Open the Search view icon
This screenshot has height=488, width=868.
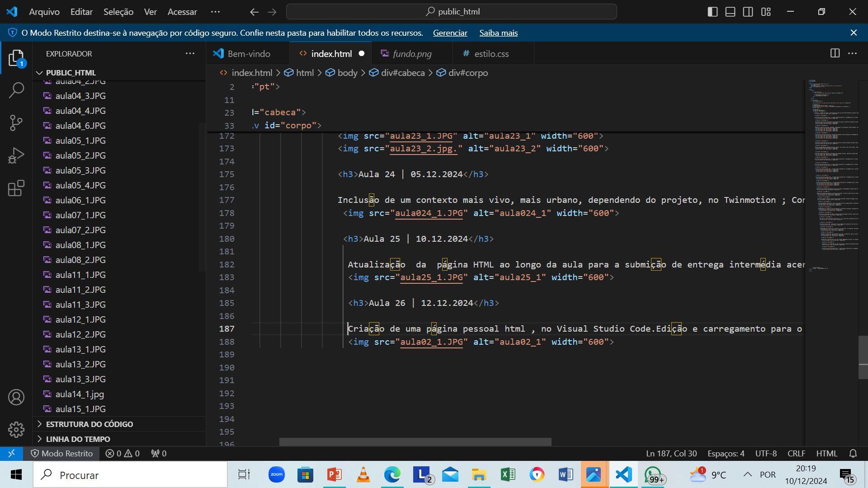[x=16, y=90]
